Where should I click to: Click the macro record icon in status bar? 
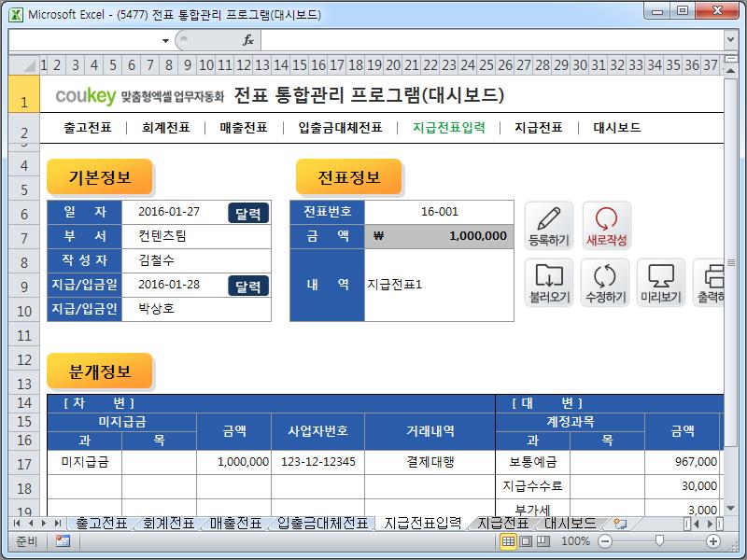63,541
